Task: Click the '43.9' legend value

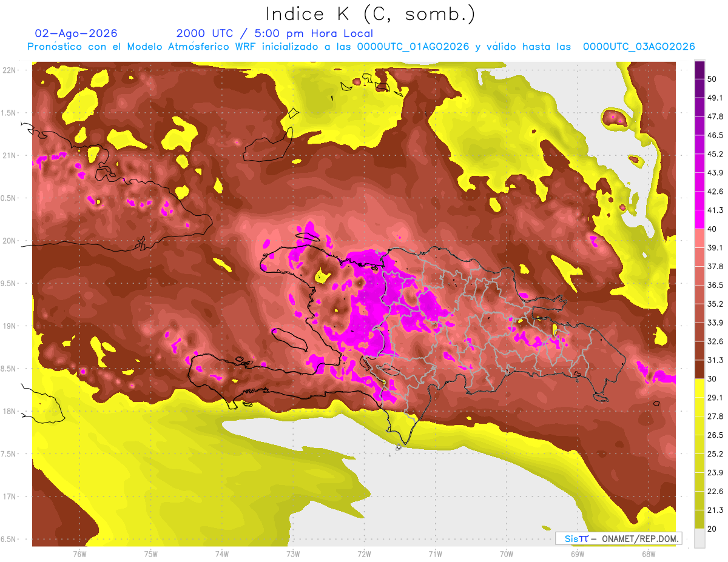Action: point(716,173)
